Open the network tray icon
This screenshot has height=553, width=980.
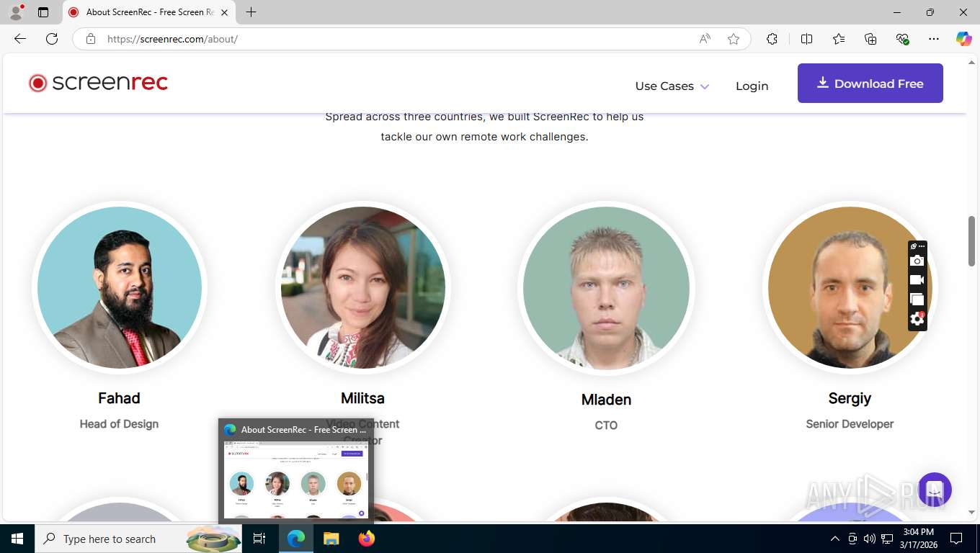coord(887,539)
